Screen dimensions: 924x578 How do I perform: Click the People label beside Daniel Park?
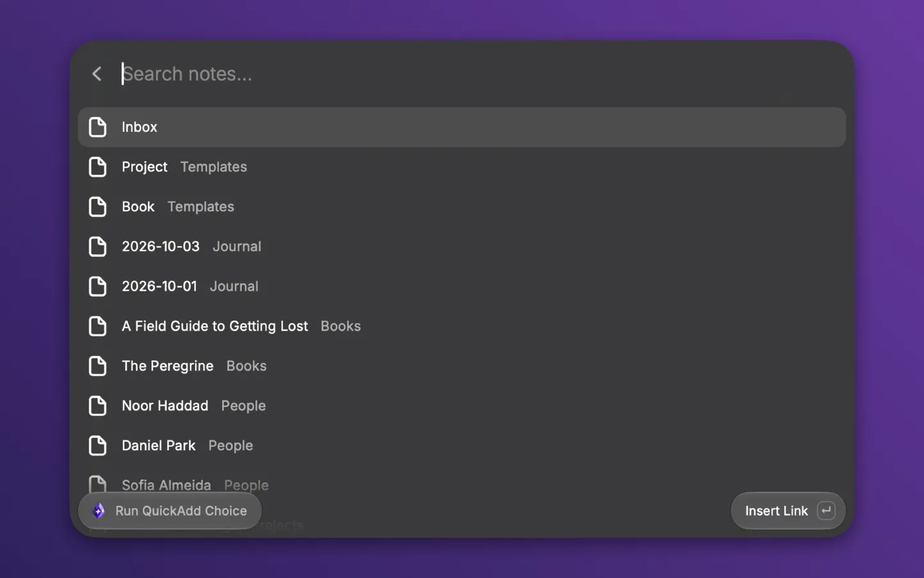(x=230, y=446)
